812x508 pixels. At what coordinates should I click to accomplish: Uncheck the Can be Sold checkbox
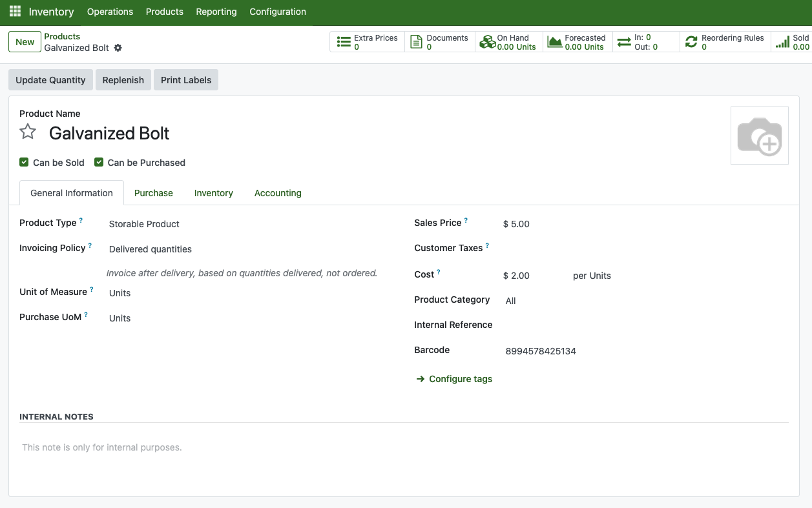tap(24, 162)
